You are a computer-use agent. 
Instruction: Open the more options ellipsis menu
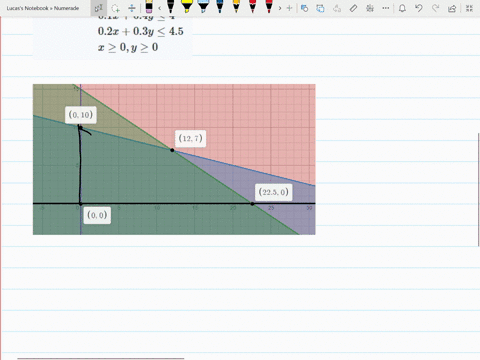(386, 8)
